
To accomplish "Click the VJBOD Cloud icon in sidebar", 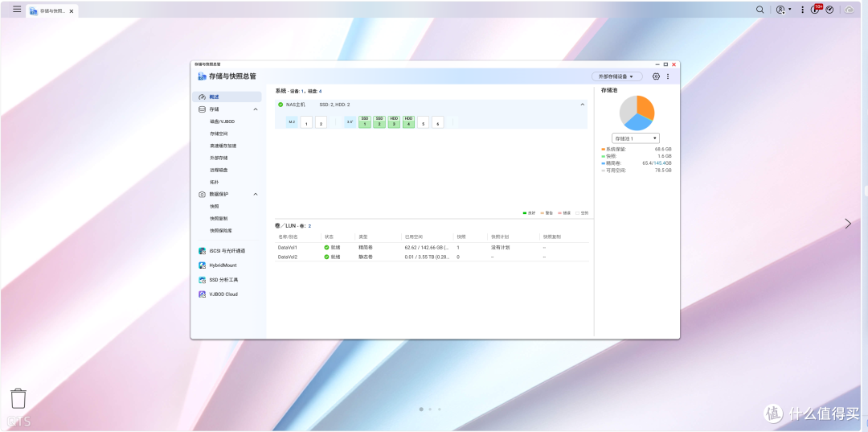I will (x=202, y=294).
